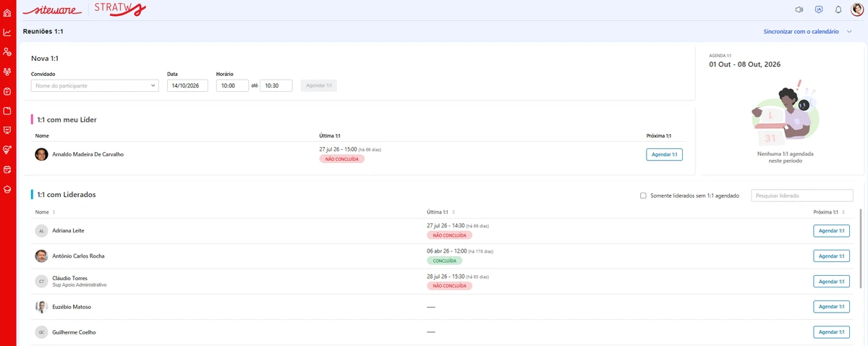Open the clipboard icon in sidebar
The image size is (868, 346).
tap(7, 91)
